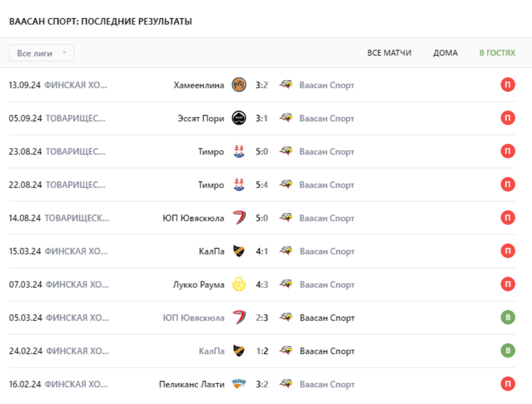
Task: Switch to the 'ВСЕ МАТЧИ' tab
Action: coord(389,53)
